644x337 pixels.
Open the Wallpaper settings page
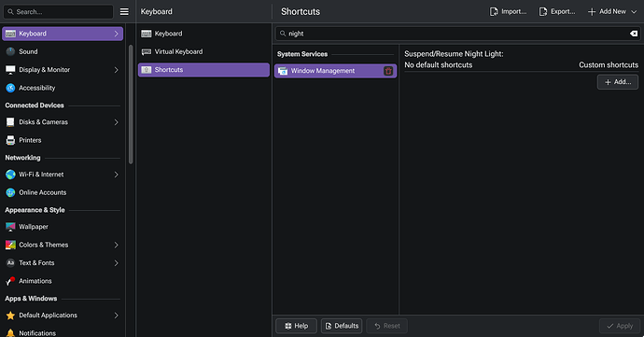63,227
